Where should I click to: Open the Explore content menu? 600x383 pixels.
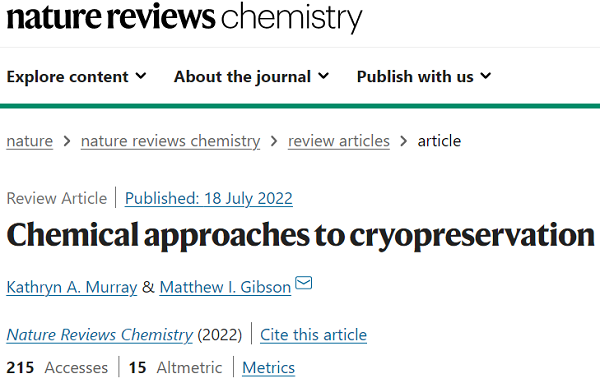(x=76, y=77)
